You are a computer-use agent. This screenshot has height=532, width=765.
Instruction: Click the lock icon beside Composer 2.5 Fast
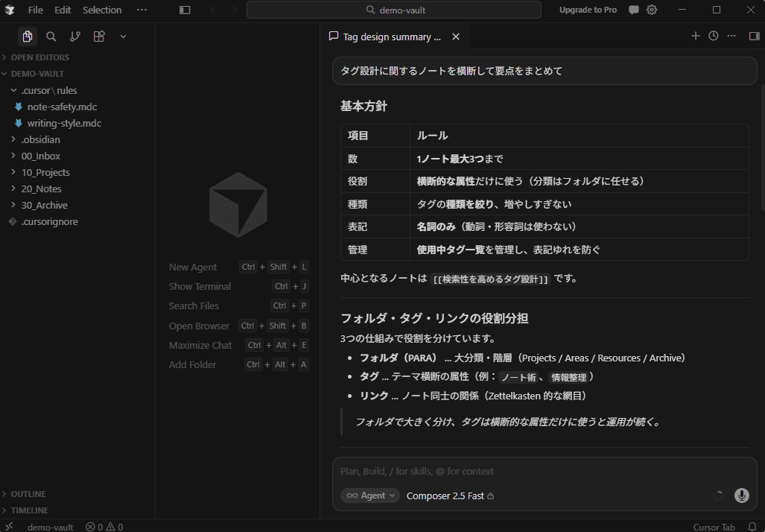click(491, 496)
